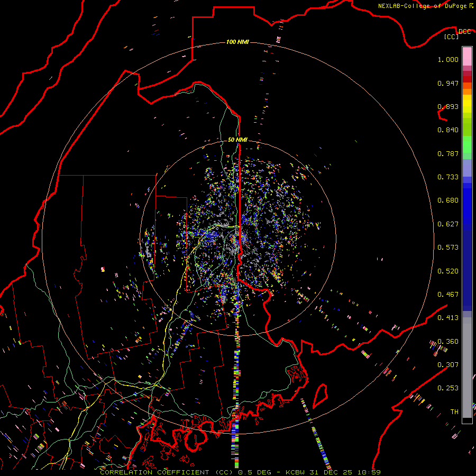Click the 0.360 legend value

448,342
